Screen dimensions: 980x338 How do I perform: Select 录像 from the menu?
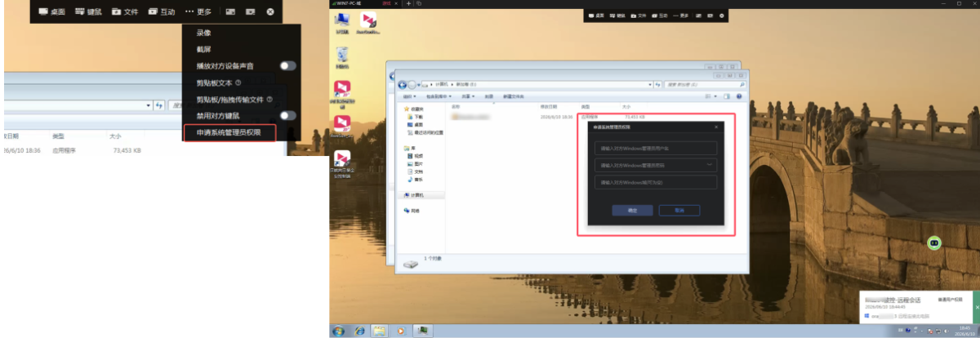click(203, 33)
